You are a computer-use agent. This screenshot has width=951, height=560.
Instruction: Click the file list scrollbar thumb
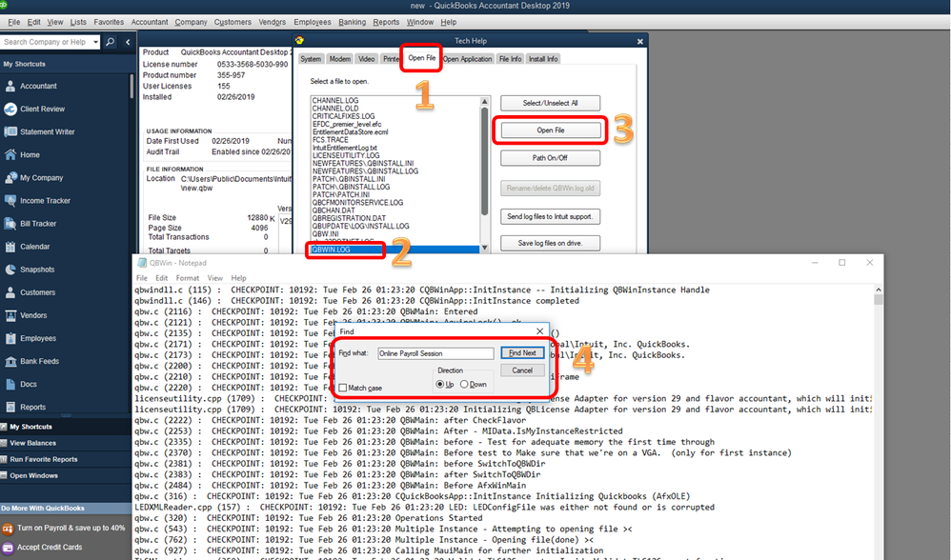click(x=484, y=161)
